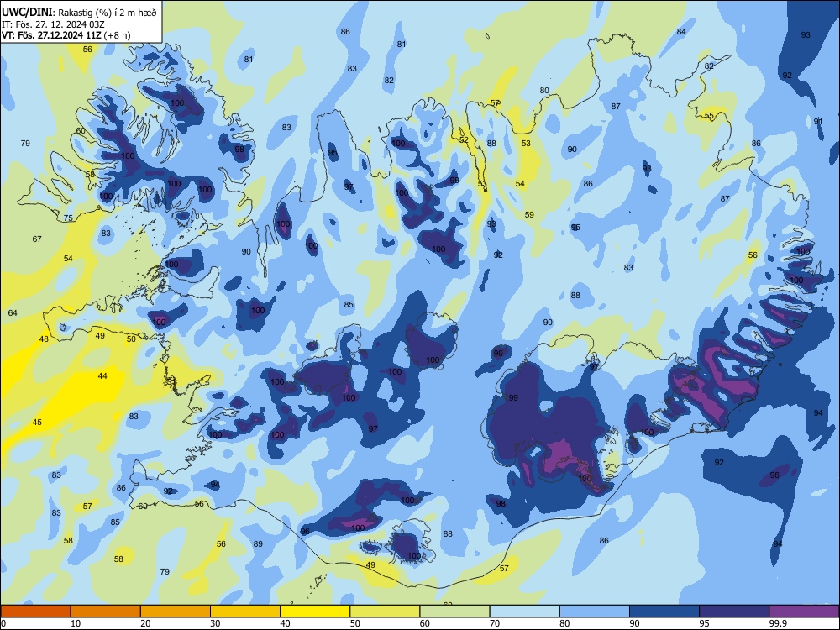Screen dimensions: 840x630
Task: Click the 'UWC/DINI: Rakastig (%) í 2 m hæð' title
Action: click(79, 13)
